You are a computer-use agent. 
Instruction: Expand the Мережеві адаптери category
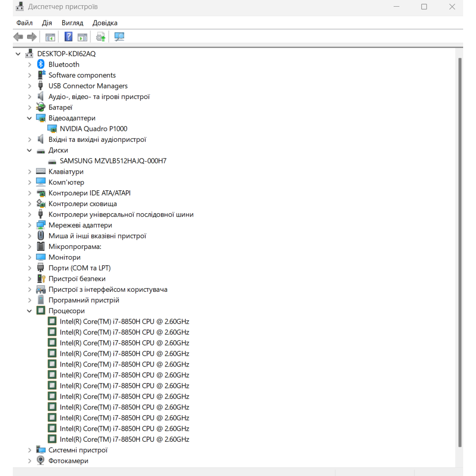pyautogui.click(x=30, y=225)
